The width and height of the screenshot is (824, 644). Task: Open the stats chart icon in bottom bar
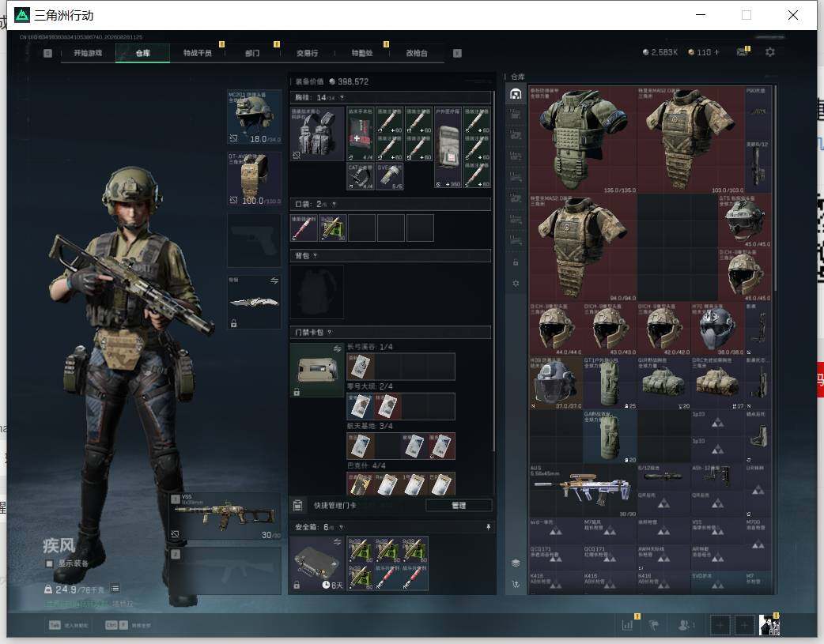coord(627,624)
